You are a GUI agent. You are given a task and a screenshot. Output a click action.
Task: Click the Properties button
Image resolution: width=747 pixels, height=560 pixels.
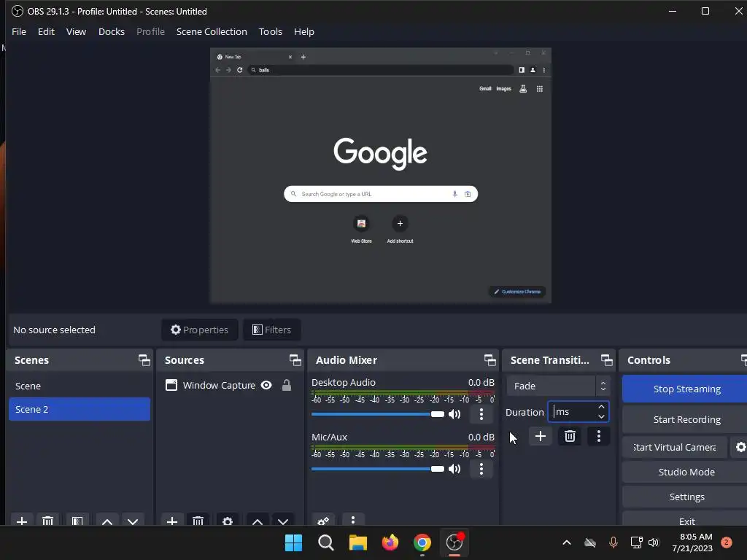tap(200, 330)
